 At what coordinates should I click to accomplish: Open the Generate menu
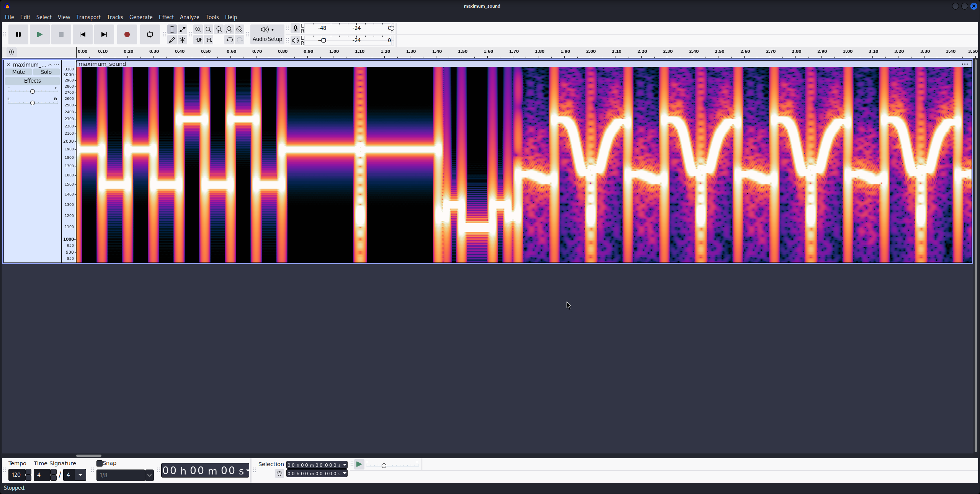click(x=140, y=17)
